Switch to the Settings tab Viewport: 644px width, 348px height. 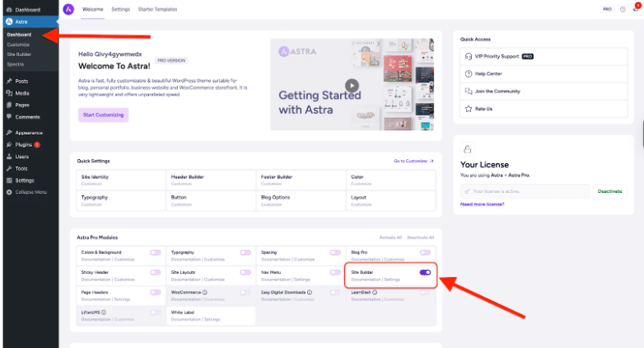(x=121, y=9)
